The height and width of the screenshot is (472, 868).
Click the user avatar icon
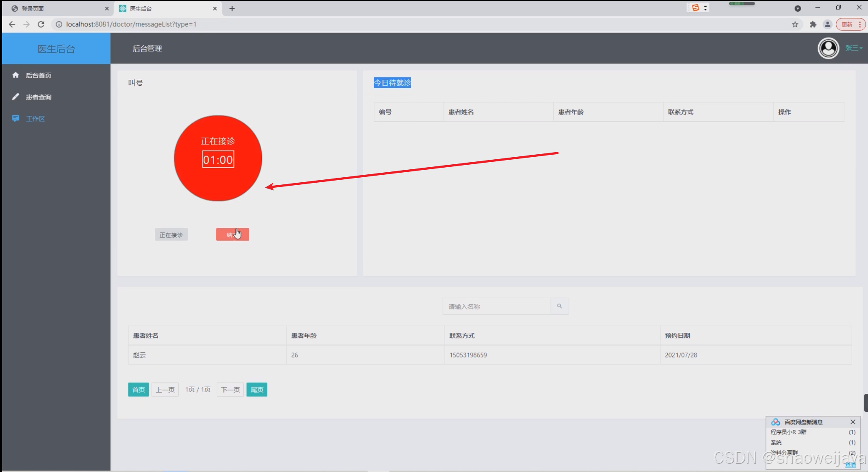coord(828,48)
